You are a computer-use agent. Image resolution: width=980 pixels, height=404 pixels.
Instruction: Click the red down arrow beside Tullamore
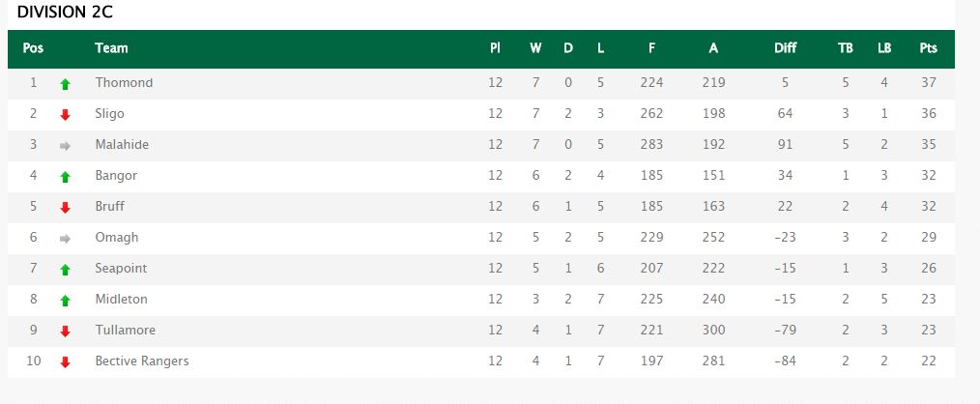66,332
